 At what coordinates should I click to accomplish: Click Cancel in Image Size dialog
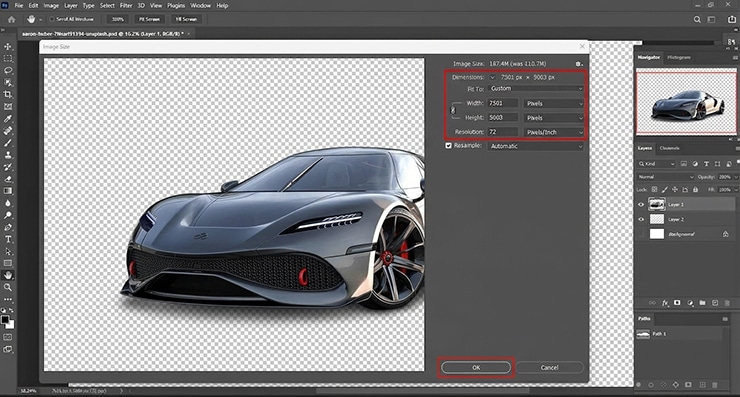point(550,367)
